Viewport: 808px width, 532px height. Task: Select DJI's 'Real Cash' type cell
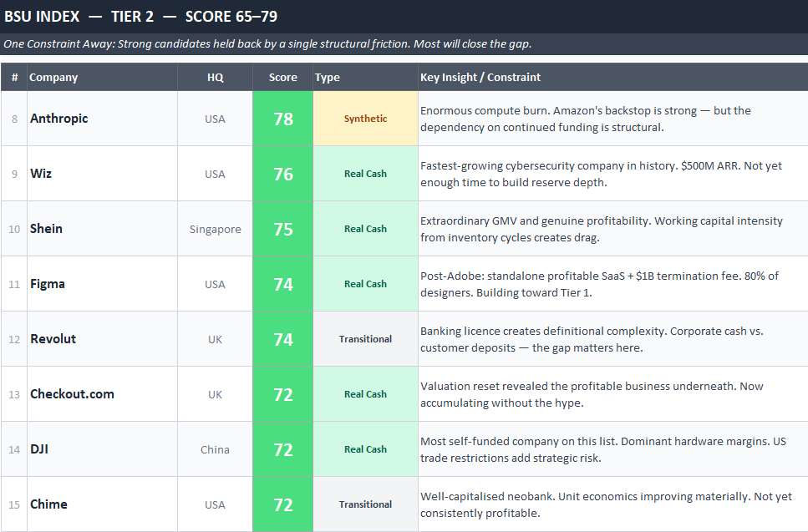point(365,449)
